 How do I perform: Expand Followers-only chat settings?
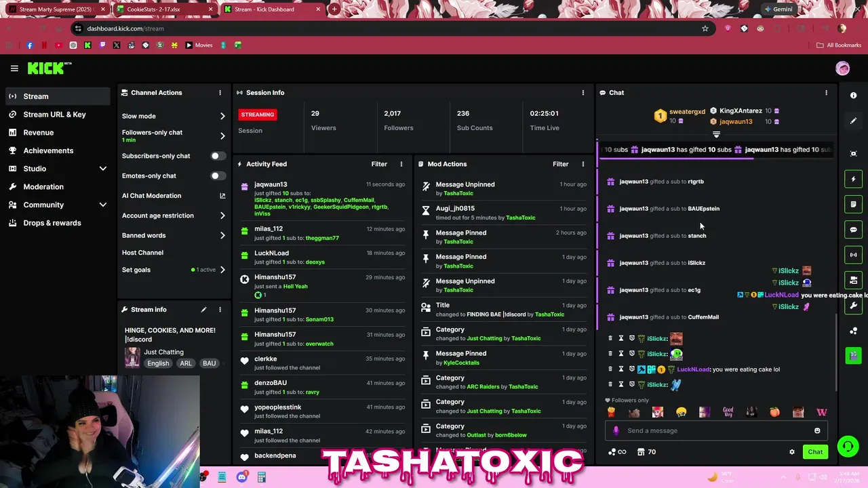[222, 136]
